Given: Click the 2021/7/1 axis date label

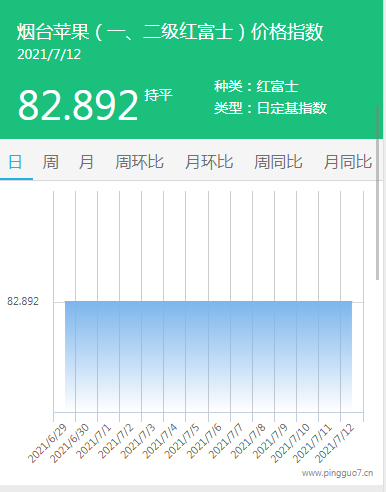Looking at the screenshot, I should click(x=93, y=442).
